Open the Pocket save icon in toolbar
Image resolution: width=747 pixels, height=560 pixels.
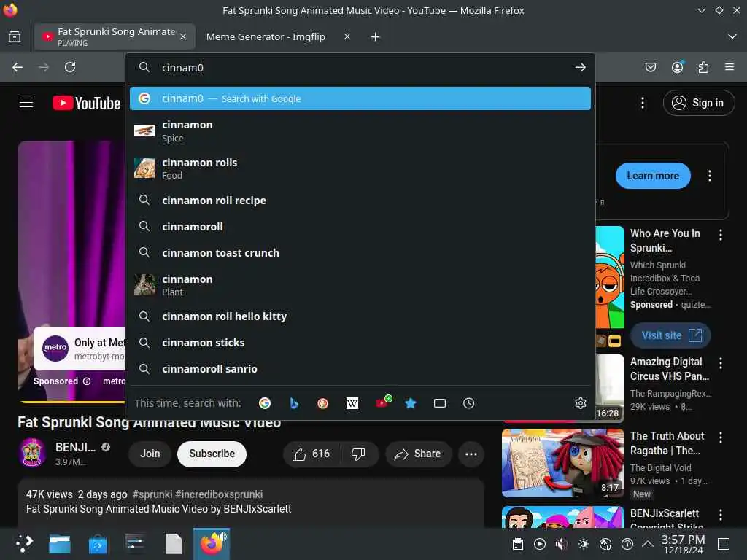(650, 67)
